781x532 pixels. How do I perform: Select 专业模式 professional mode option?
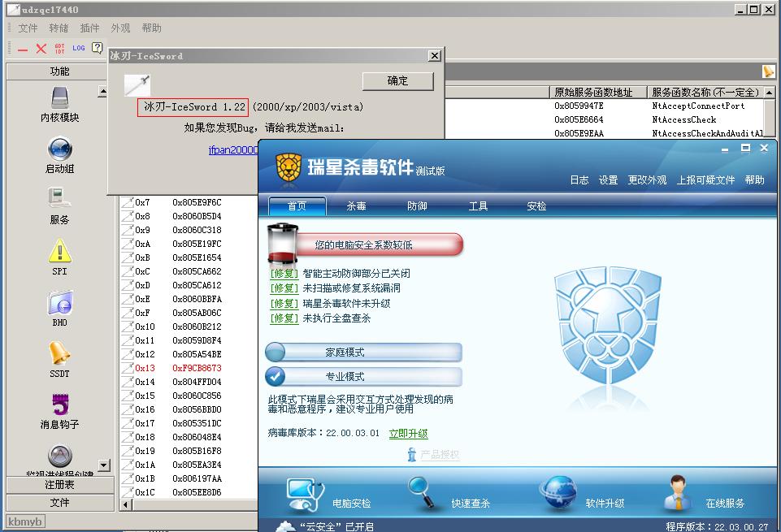click(x=363, y=377)
